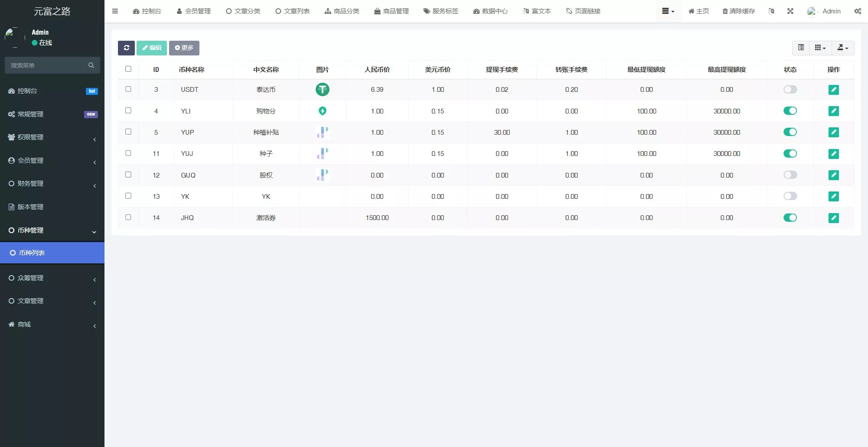Open the columns dropdown grid button
The height and width of the screenshot is (447, 868).
[820, 48]
